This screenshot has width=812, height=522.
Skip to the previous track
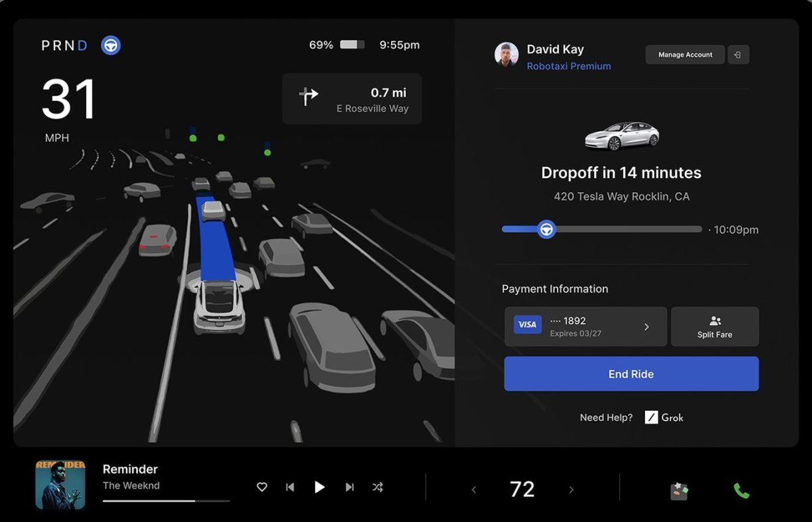tap(290, 487)
